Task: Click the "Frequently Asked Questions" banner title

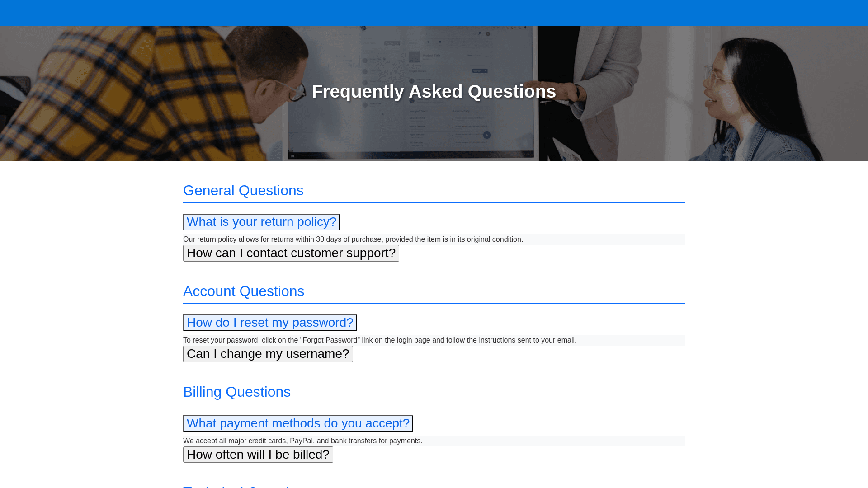Action: tap(434, 92)
